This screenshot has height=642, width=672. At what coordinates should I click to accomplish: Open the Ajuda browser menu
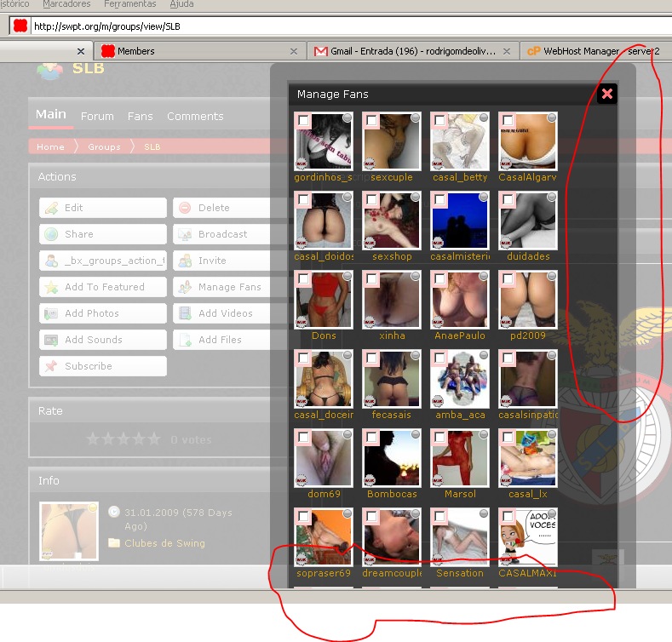click(x=181, y=4)
